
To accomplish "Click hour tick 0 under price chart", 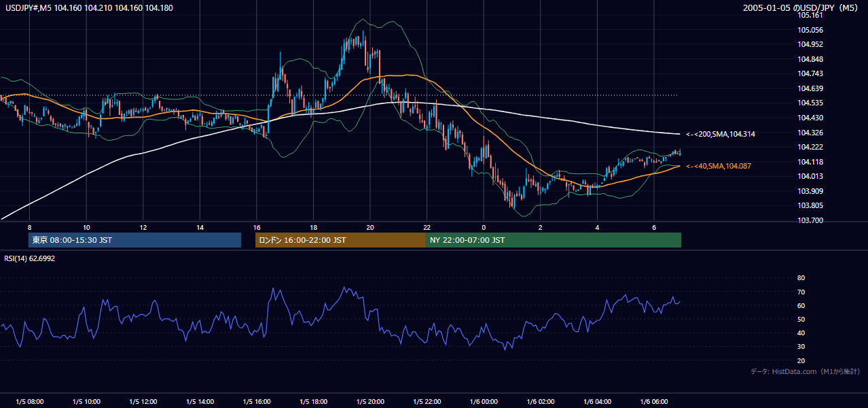I will coord(484,227).
